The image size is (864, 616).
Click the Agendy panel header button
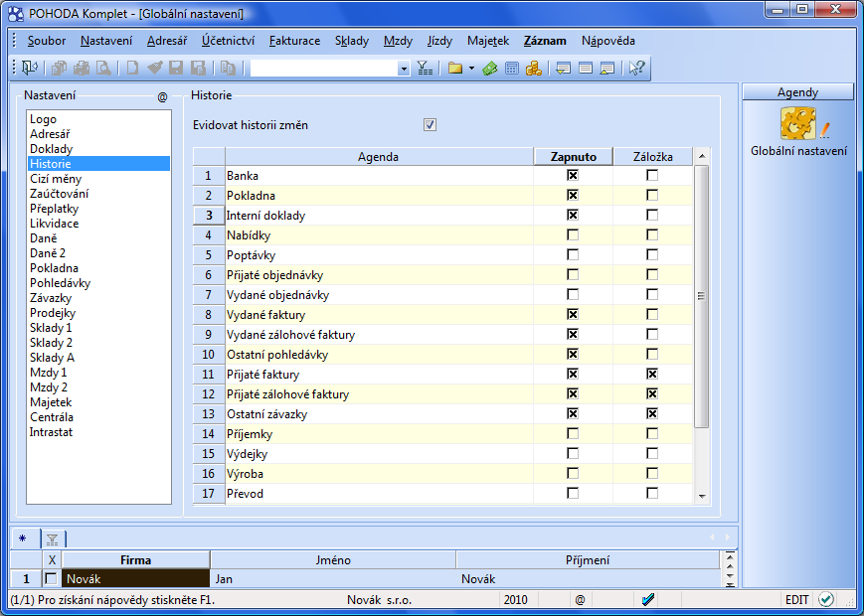coord(797,92)
